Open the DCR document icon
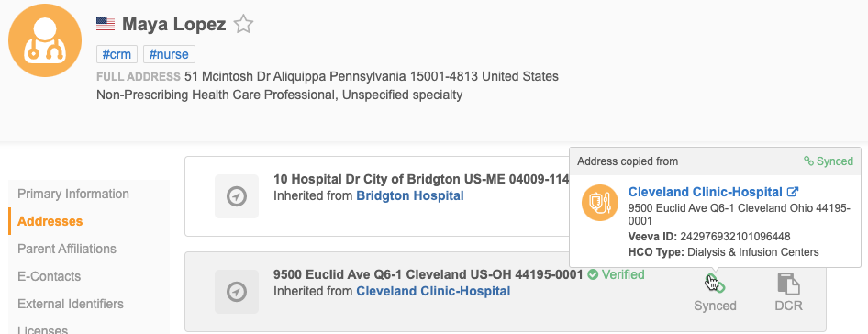 (x=788, y=284)
